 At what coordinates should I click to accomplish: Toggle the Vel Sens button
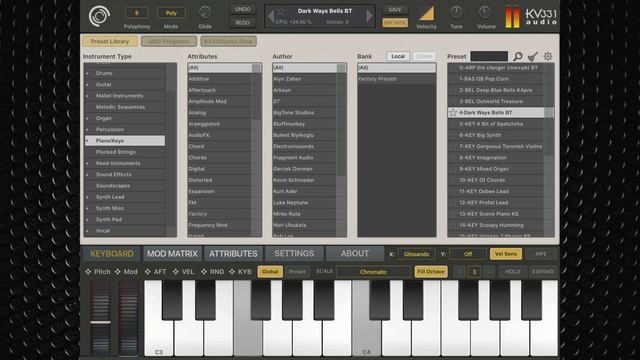click(506, 254)
